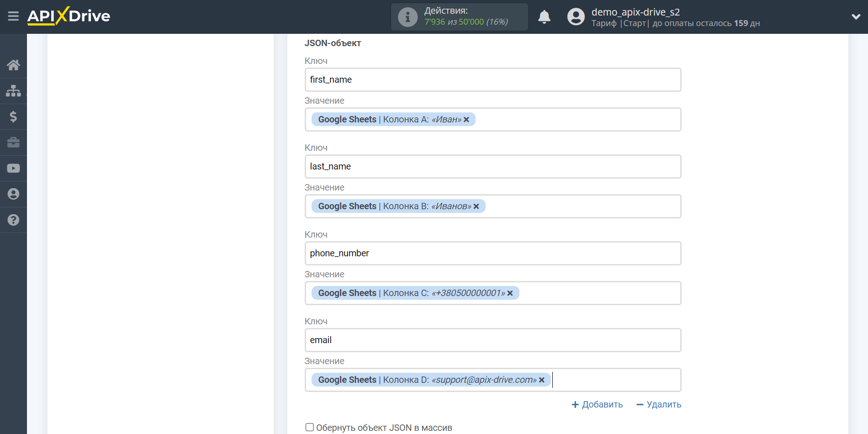Select the Google Sheets Колонка C tag
Viewport: 868px width, 434px height.
[415, 293]
